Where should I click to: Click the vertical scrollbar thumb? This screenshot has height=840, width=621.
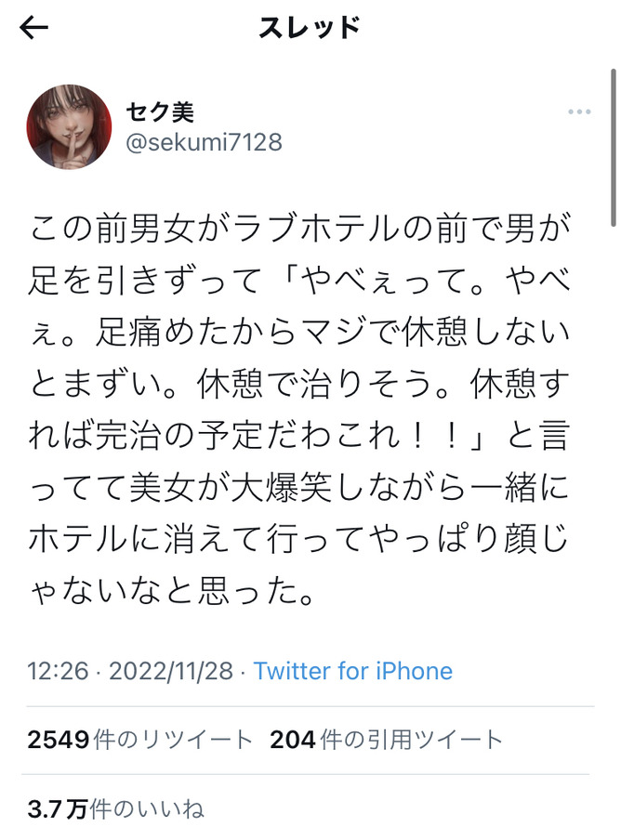coord(614,148)
